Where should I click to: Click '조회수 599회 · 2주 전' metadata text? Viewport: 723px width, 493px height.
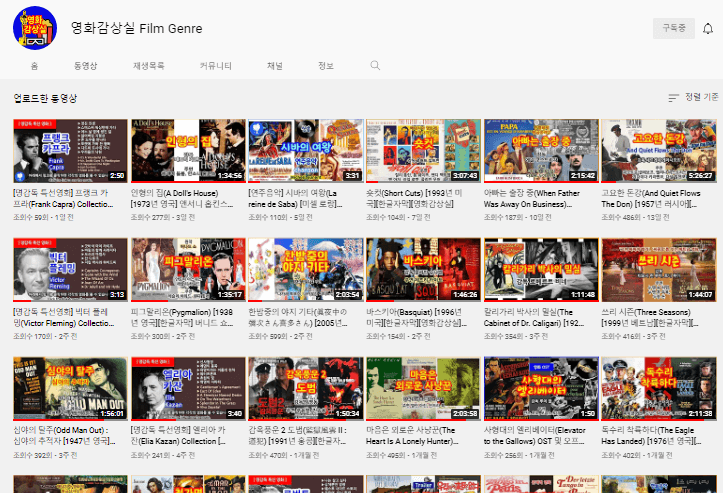coord(280,336)
